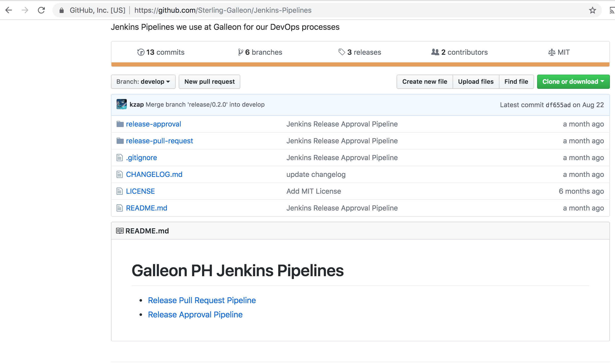Click Find file button
This screenshot has width=615, height=364.
pos(516,81)
